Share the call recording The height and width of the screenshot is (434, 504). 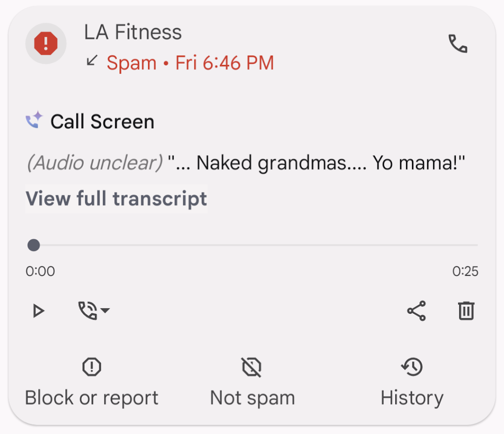(x=416, y=311)
